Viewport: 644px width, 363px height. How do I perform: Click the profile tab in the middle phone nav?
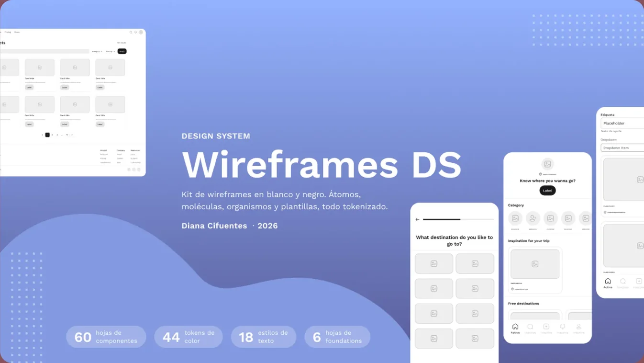[x=578, y=329]
